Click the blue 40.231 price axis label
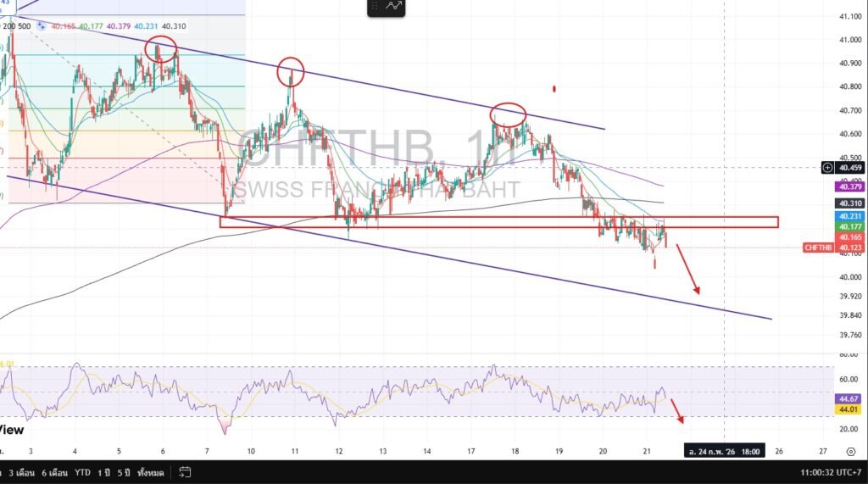Screen dimensions: 868x484 pos(850,217)
